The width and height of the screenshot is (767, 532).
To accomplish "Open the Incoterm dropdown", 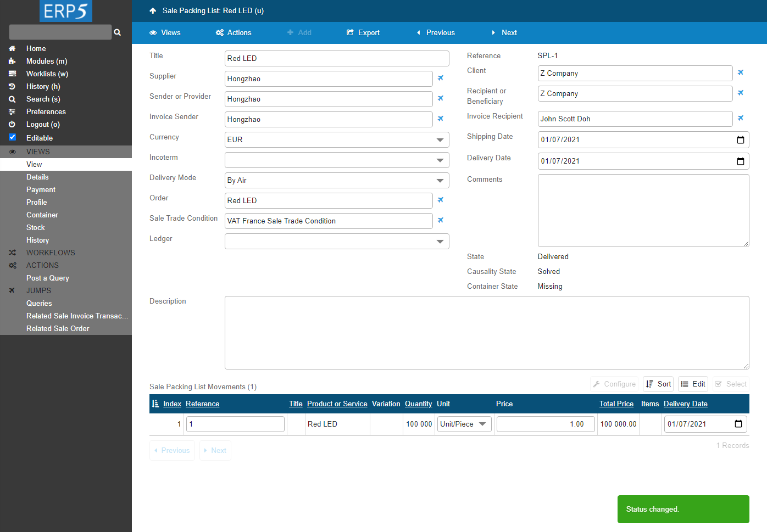I will pyautogui.click(x=337, y=160).
